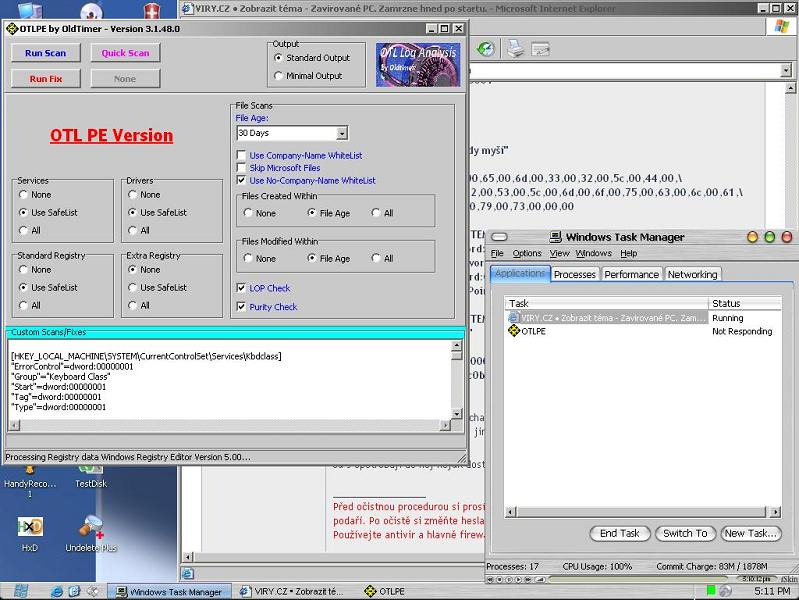Click Switch To in Task Manager

[685, 533]
